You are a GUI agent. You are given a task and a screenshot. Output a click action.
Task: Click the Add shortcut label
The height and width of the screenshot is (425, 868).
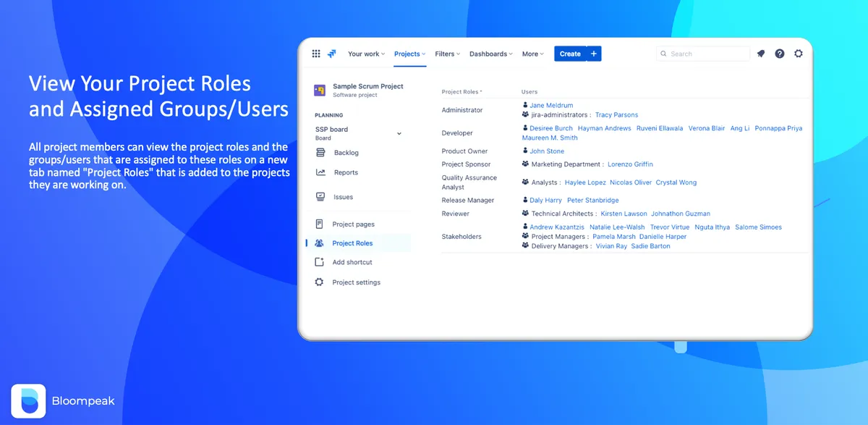(x=352, y=262)
